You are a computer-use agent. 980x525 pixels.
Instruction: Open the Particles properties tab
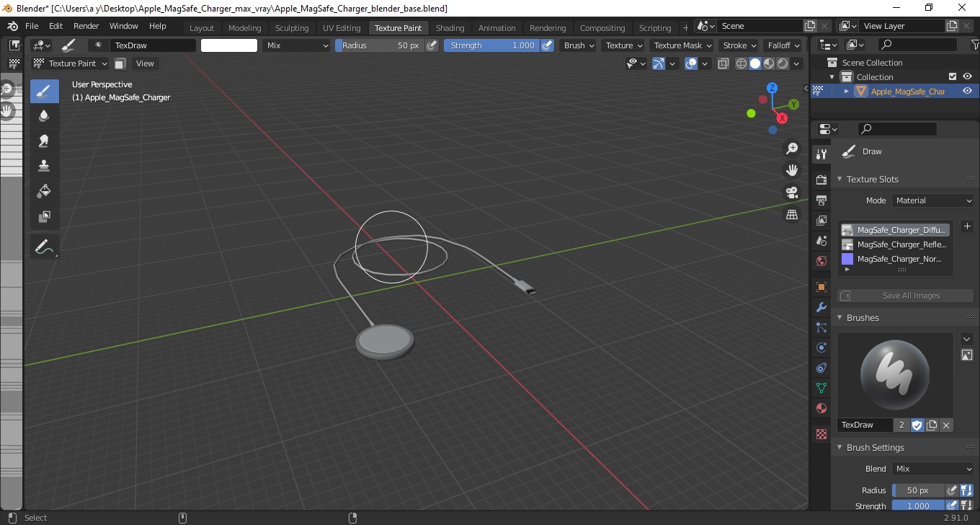click(821, 327)
